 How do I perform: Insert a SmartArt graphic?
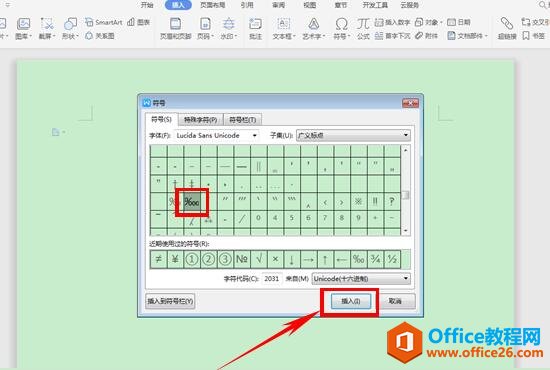103,22
